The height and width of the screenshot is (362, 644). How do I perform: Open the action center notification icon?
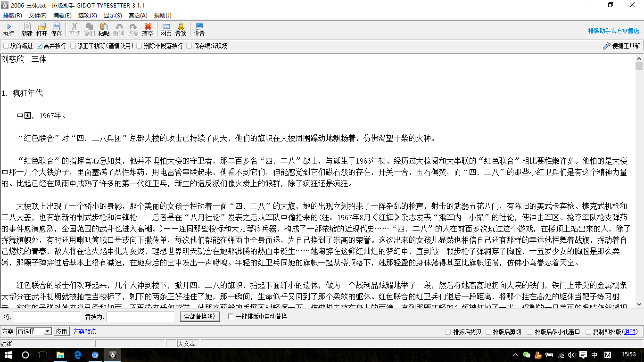pos(583,355)
